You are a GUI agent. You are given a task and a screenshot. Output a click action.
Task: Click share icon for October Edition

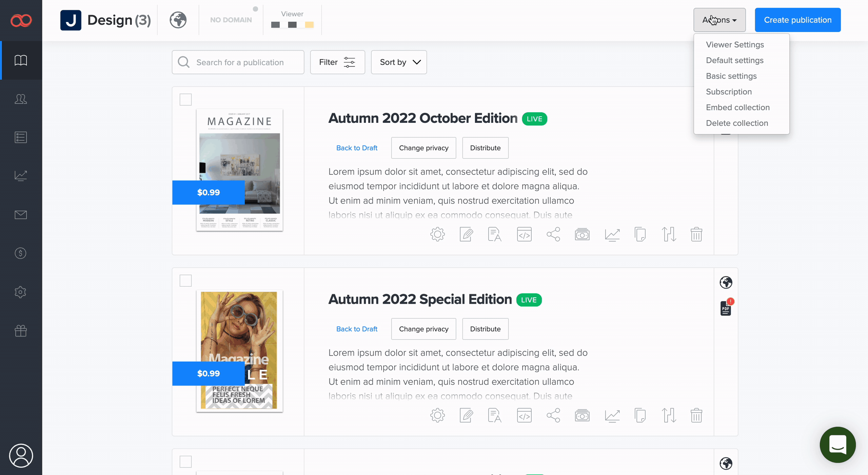[x=553, y=234]
